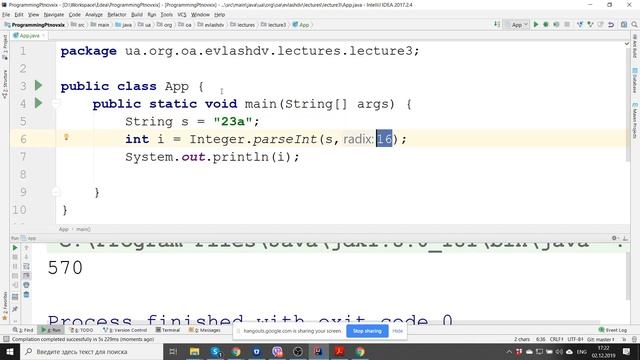Open the Find tool window tab
Screen dimensions: 640x360
(x=23, y=330)
